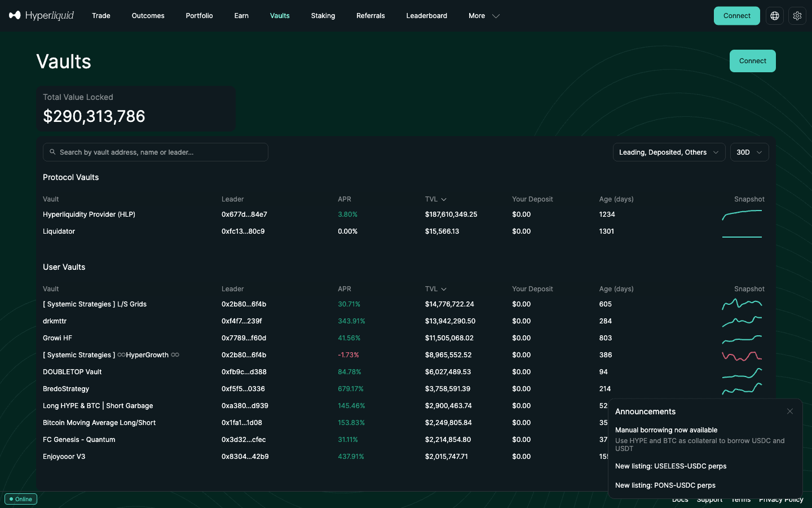Open FC Genesis - Quantum vault
The image size is (812, 508).
79,440
